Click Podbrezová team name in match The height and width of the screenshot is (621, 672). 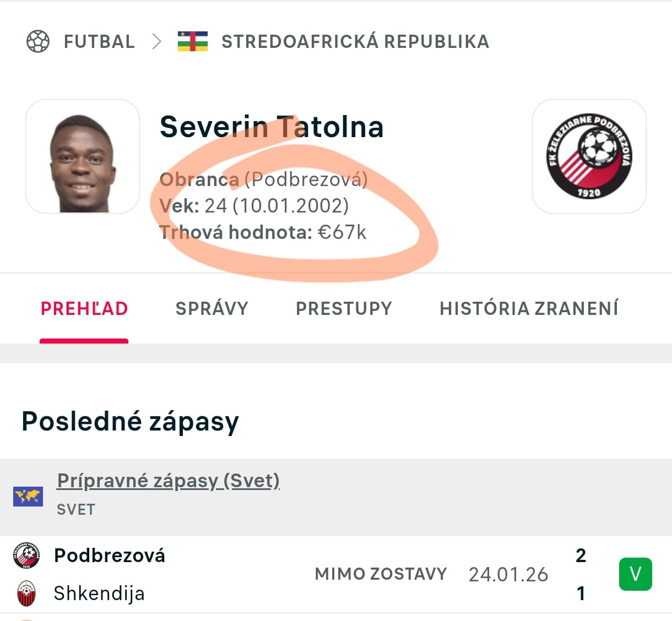(110, 555)
